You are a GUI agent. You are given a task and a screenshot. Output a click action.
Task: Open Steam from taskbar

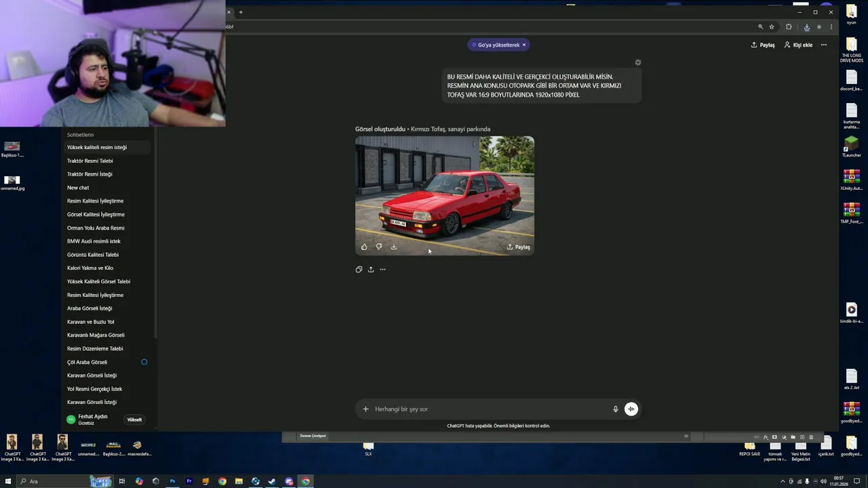click(x=272, y=481)
